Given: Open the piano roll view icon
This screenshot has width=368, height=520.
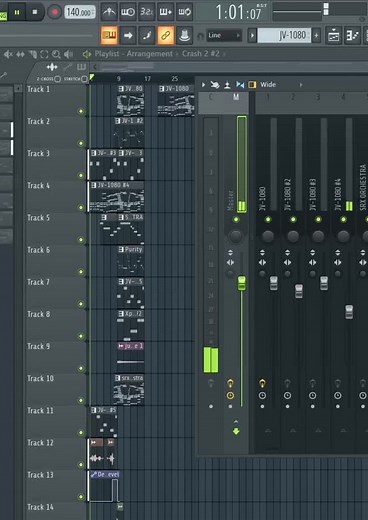Looking at the screenshot, I should 353,35.
